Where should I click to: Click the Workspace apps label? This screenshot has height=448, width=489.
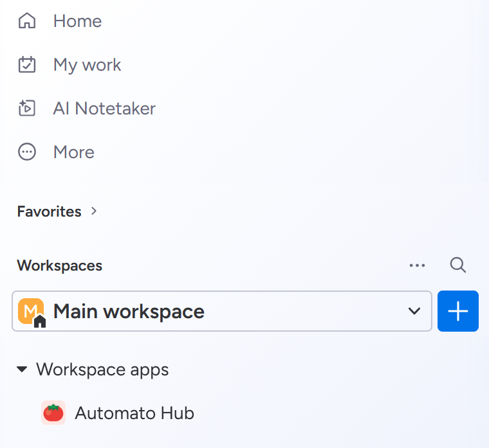tap(102, 370)
